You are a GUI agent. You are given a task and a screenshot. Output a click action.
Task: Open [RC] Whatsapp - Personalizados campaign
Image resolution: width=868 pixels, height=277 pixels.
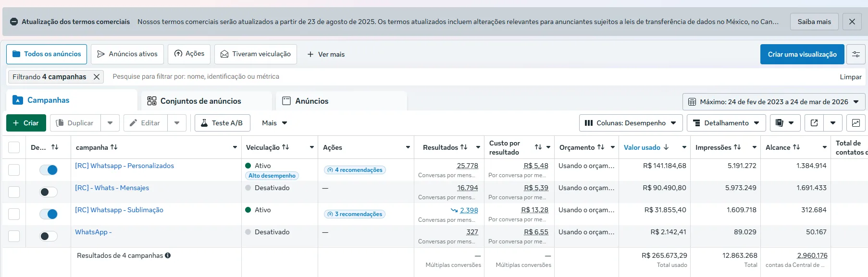click(124, 166)
